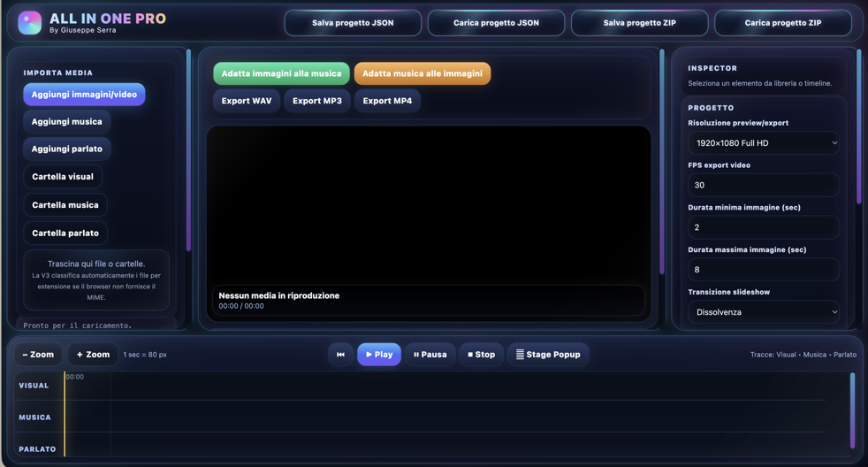
Task: Click Adatta immagini alla musica
Action: [x=281, y=73]
